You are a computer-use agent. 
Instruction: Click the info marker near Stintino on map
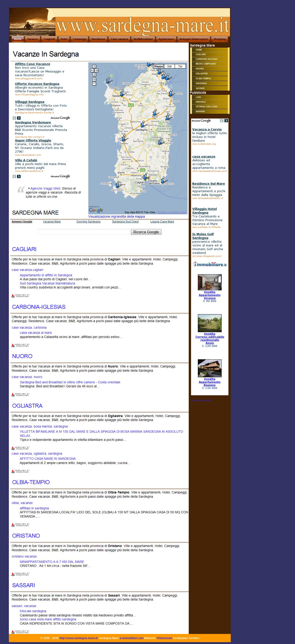(x=108, y=80)
